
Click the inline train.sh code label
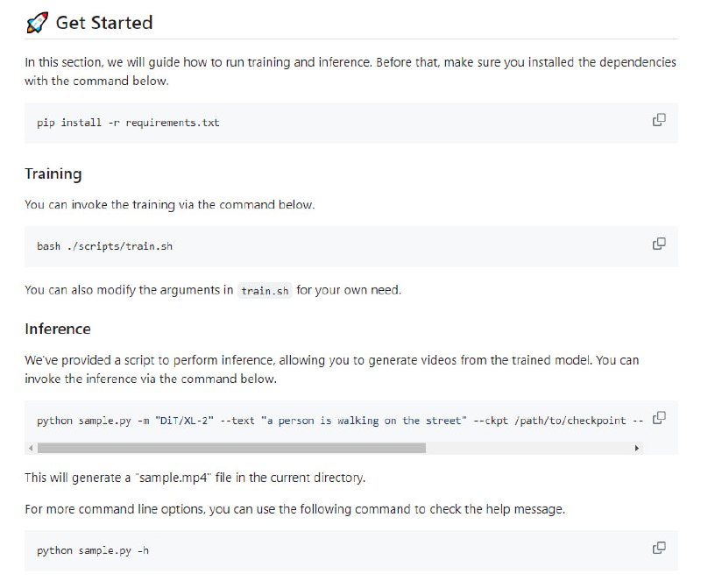(x=265, y=291)
